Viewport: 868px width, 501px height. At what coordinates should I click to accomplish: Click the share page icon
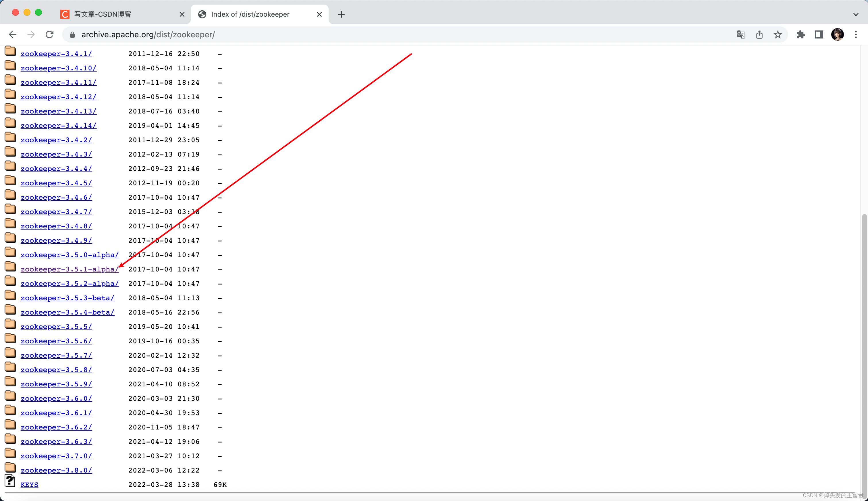coord(759,34)
